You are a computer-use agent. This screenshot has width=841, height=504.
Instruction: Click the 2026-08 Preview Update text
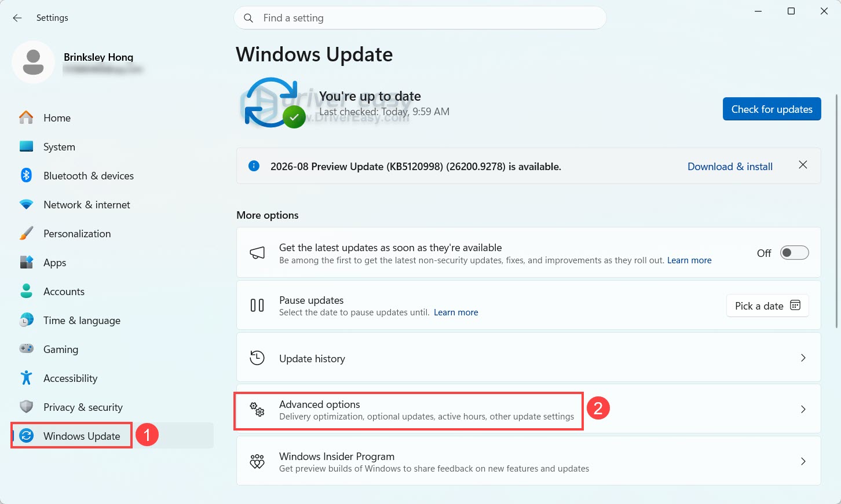(416, 167)
